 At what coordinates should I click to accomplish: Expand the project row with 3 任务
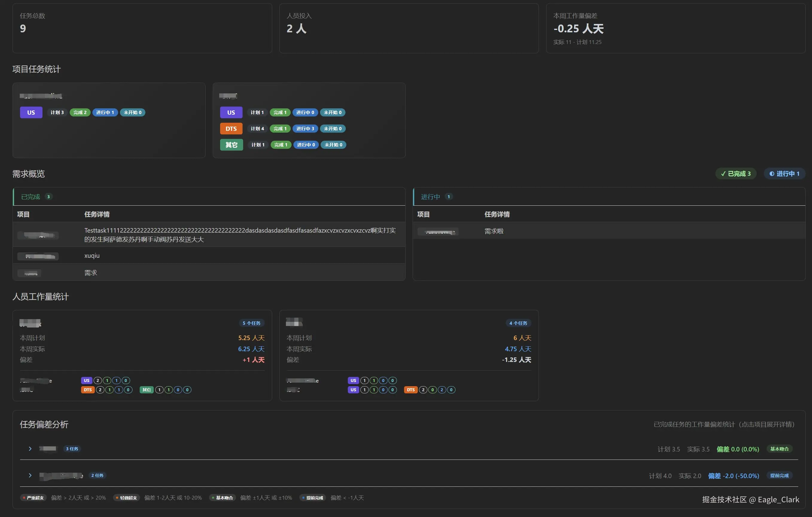point(30,448)
